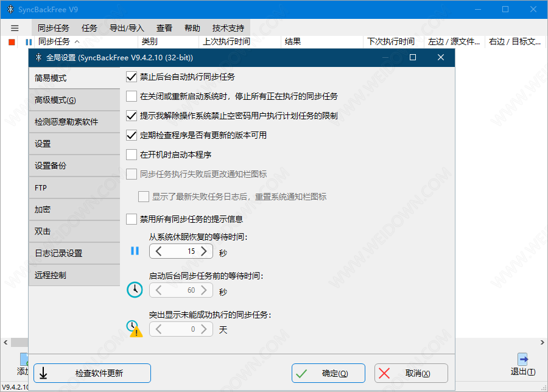
Task: Click the 右边 / 目标文 column header
Action: point(515,41)
